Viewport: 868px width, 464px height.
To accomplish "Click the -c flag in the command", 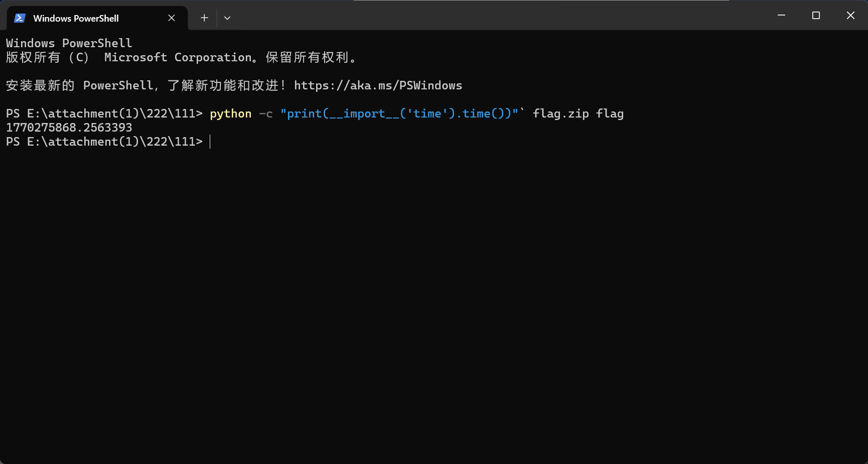I will 266,114.
